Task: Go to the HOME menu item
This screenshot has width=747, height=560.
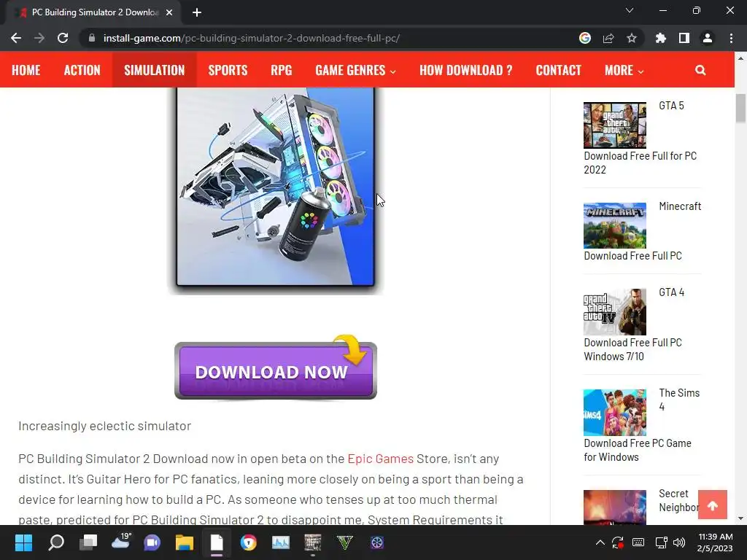Action: coord(26,70)
